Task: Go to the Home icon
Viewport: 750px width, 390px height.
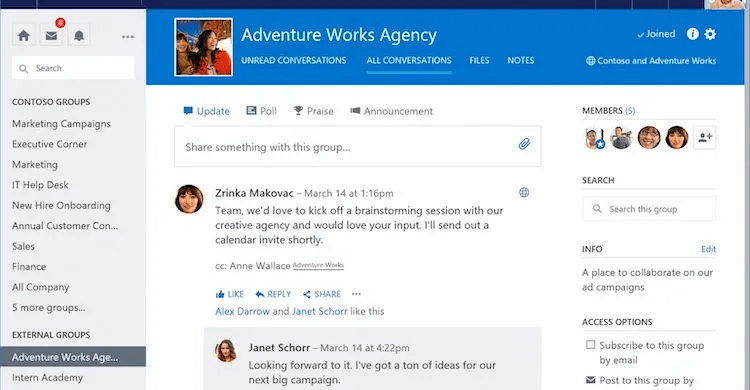Action: click(x=23, y=35)
